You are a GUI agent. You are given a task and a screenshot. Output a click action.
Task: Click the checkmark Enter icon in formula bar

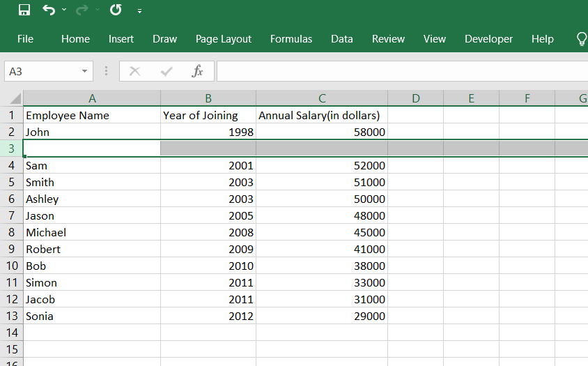click(x=167, y=71)
